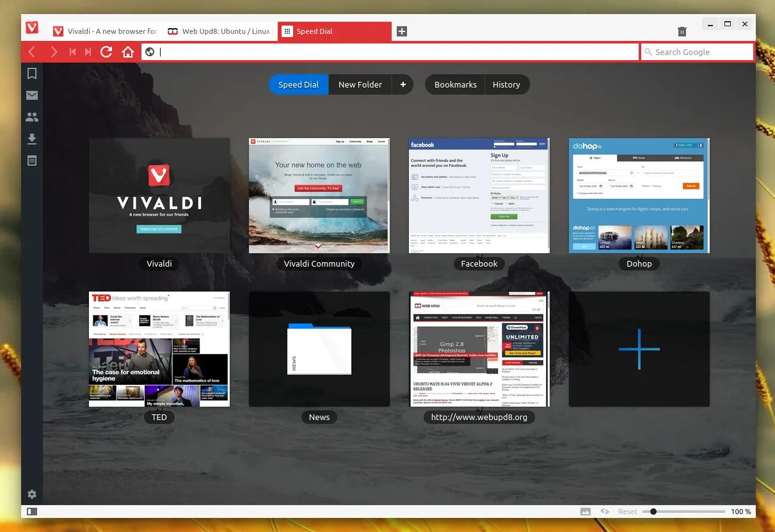Show the Bookmarks page

tap(456, 84)
